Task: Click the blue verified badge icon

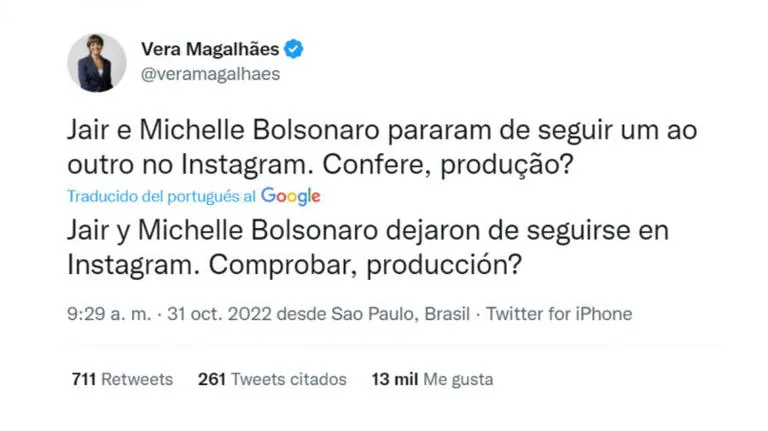Action: (295, 50)
